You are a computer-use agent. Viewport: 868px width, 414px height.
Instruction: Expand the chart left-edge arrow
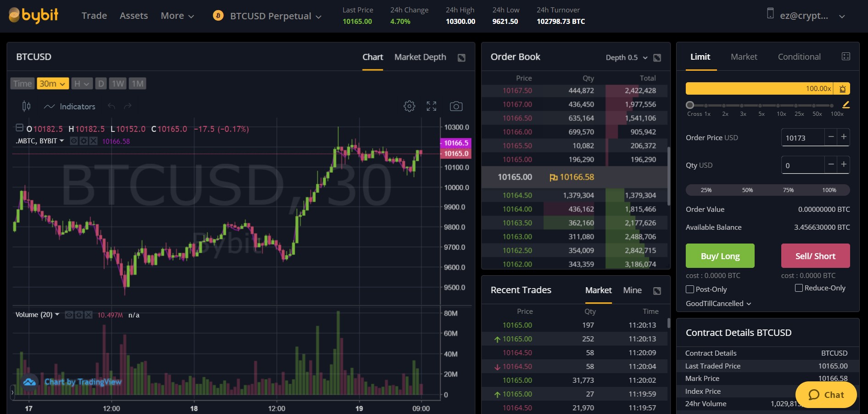coord(12,392)
